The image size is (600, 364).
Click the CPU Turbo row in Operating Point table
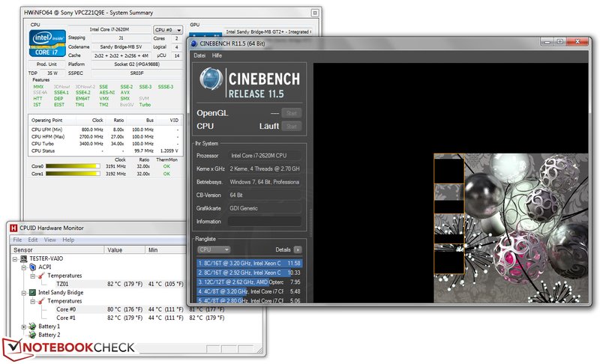click(105, 144)
